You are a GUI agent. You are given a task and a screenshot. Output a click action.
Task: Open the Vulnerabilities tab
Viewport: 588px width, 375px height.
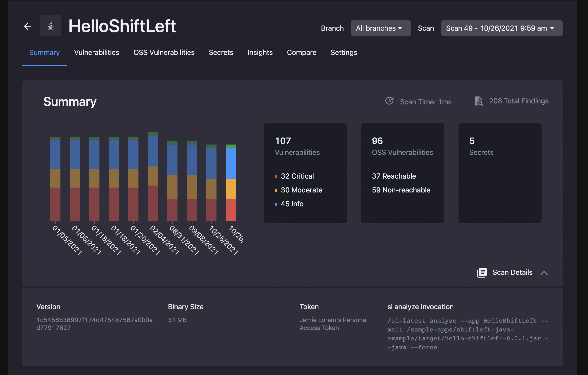[97, 52]
